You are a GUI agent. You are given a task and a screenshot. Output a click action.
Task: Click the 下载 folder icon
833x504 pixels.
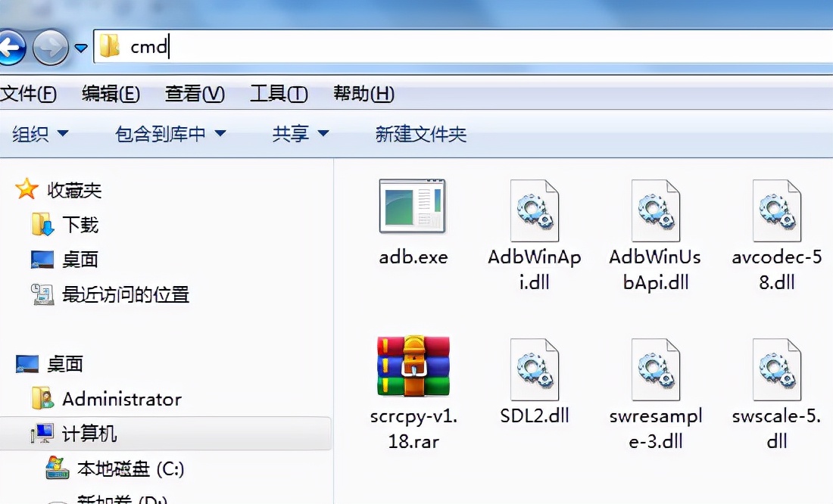[42, 224]
